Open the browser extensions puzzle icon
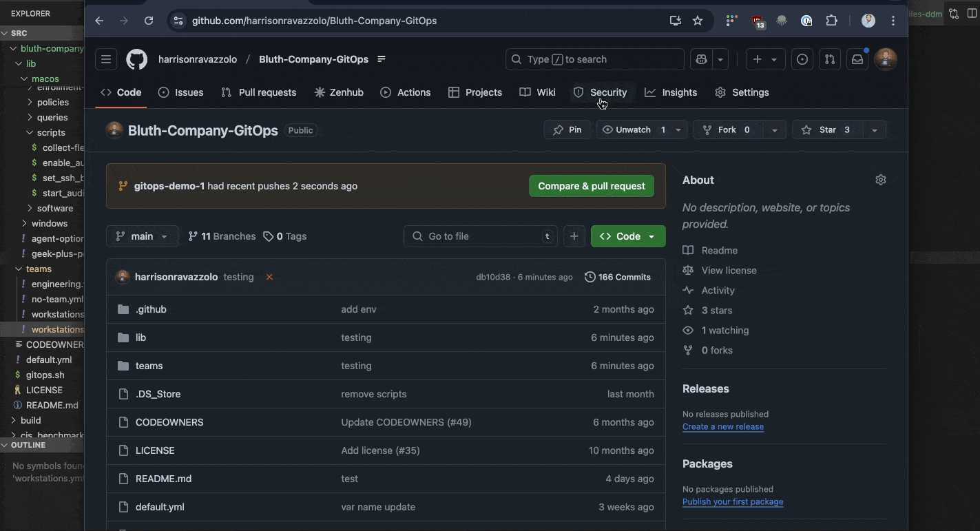Screen dimensions: 980x531 (831, 21)
